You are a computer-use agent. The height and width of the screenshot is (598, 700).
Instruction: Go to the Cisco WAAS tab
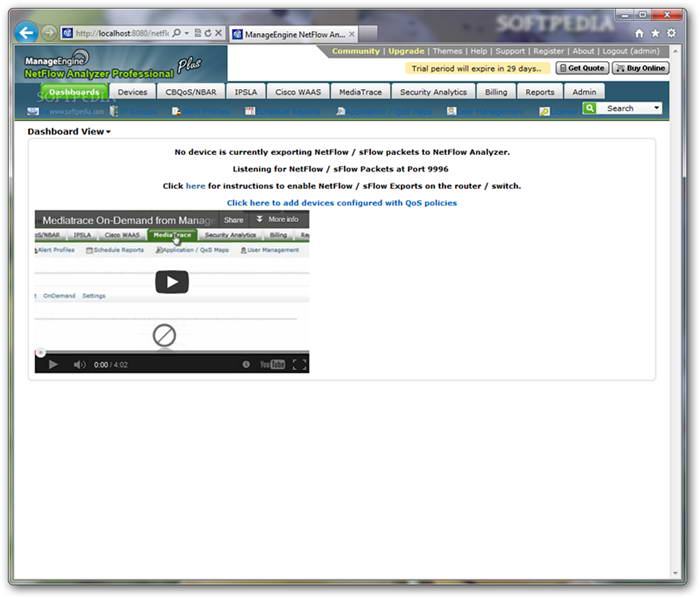tap(298, 92)
